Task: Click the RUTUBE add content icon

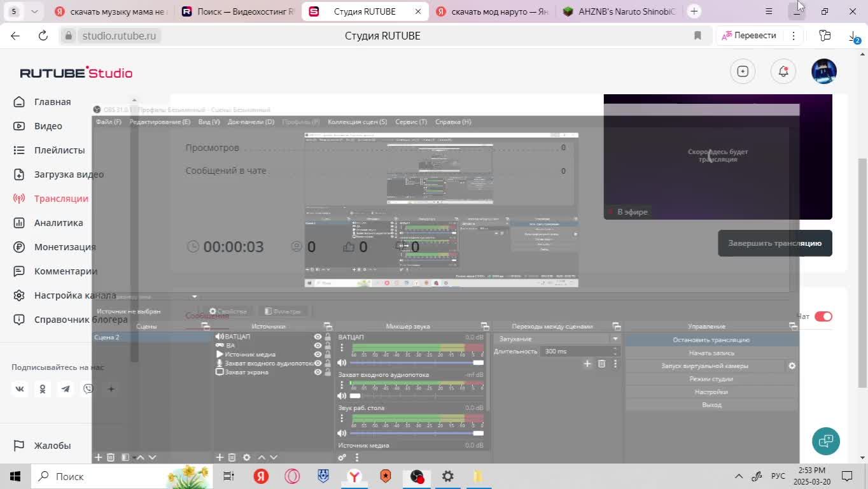Action: coord(743,71)
